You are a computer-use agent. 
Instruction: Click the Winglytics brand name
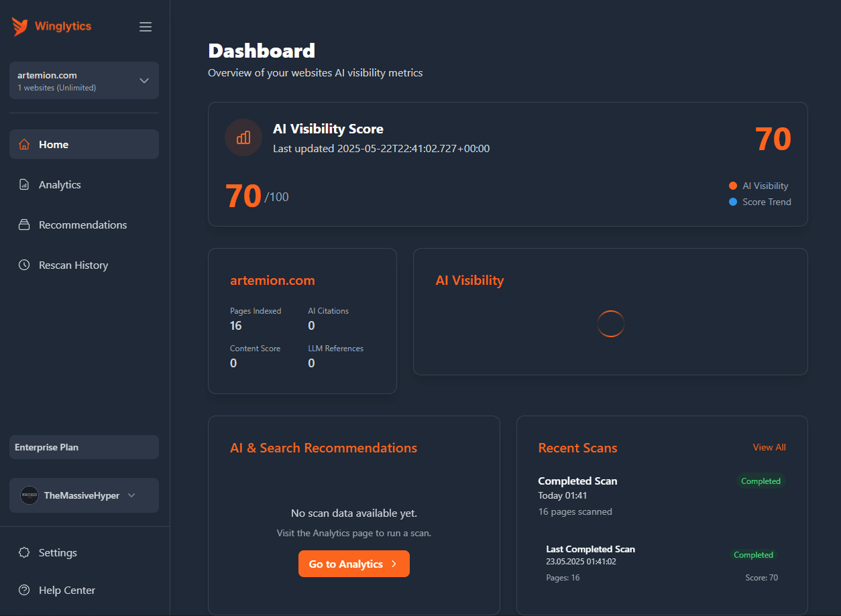pyautogui.click(x=63, y=27)
